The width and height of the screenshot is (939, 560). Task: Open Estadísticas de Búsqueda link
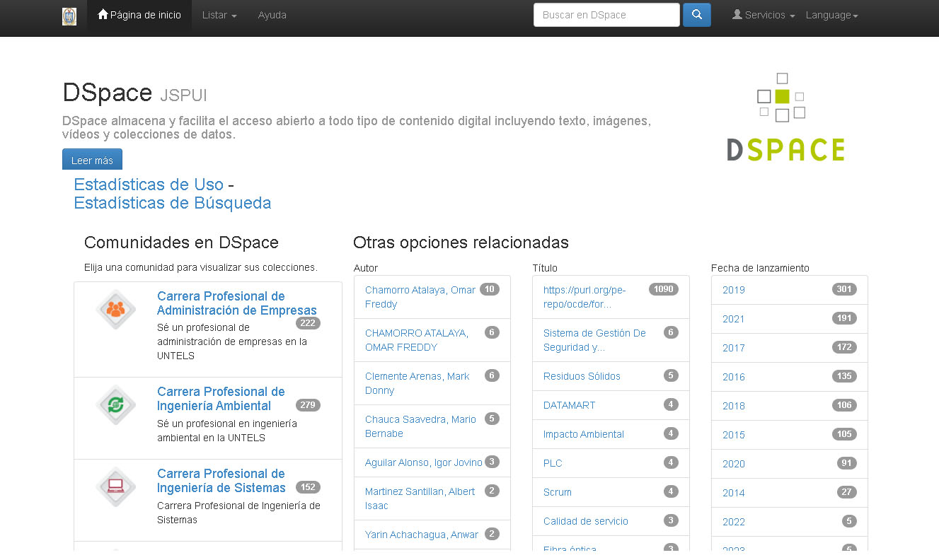173,203
